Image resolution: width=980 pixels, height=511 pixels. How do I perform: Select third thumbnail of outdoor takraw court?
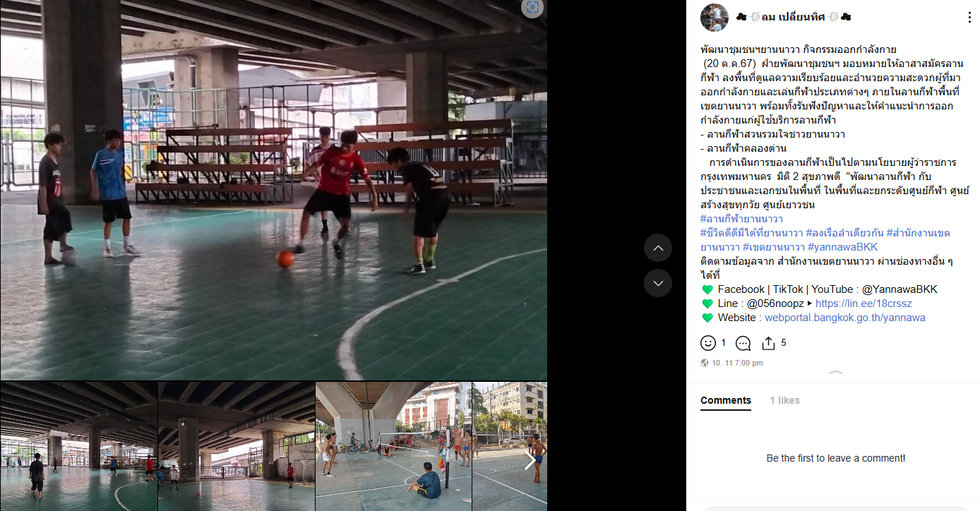coord(393,446)
